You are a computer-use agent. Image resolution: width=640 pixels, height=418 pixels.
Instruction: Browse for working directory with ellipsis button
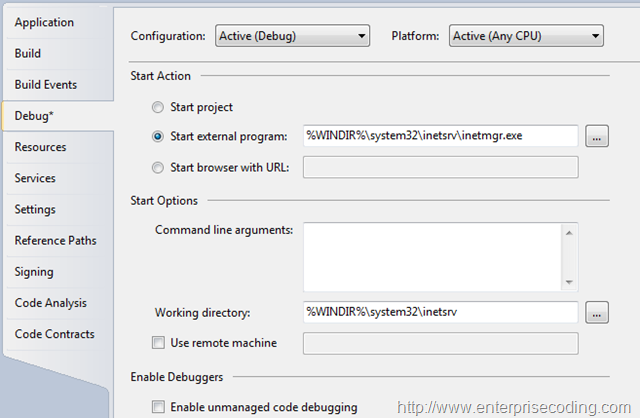[597, 312]
